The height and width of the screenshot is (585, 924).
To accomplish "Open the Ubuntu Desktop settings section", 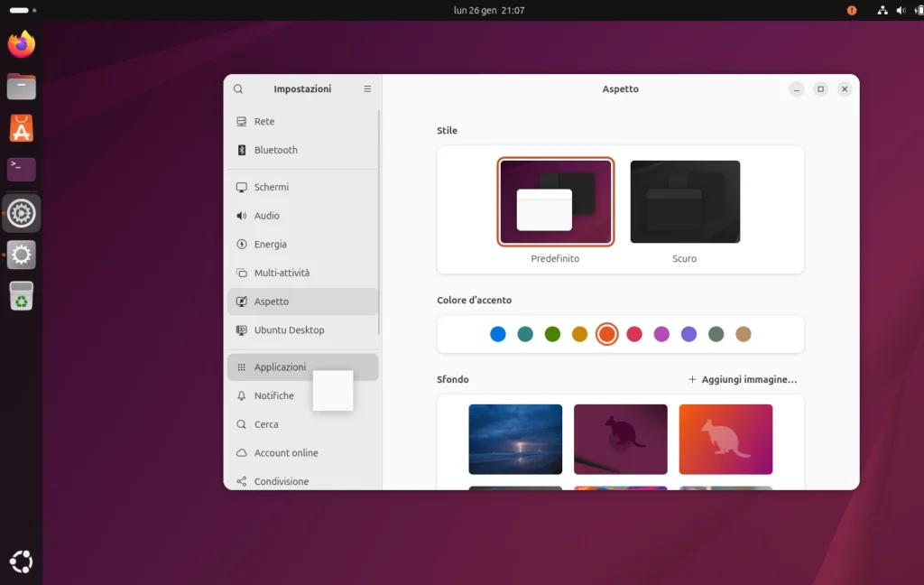I will pyautogui.click(x=289, y=330).
